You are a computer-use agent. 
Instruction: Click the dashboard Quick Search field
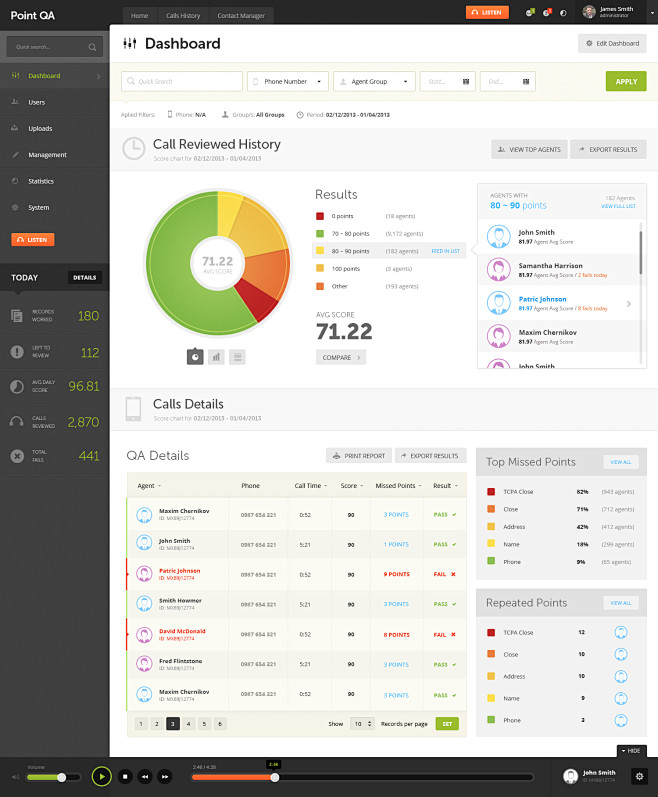point(182,81)
